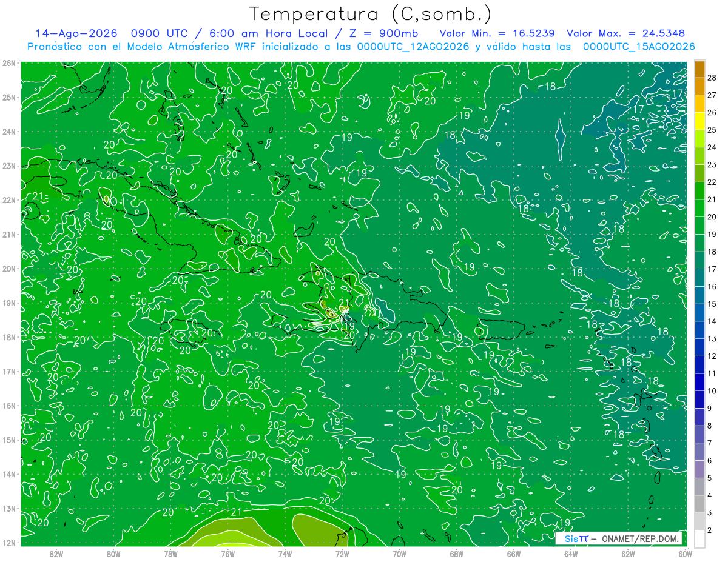Viewport: 728px width, 562px height.
Task: Click the '62W' longitude axis label
Action: click(x=627, y=554)
